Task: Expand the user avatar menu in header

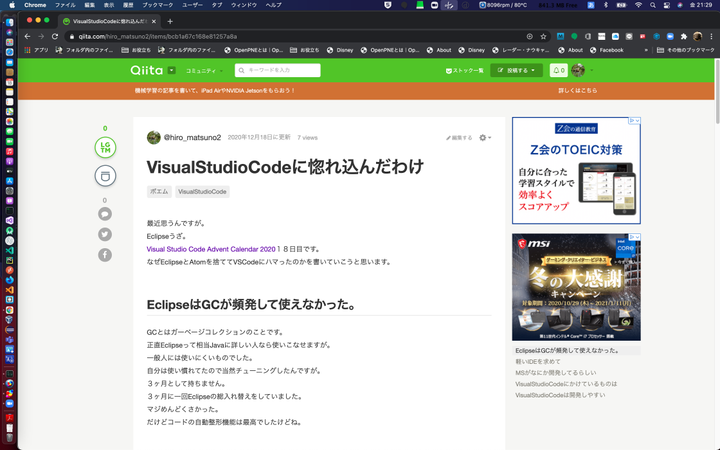Action: point(583,71)
